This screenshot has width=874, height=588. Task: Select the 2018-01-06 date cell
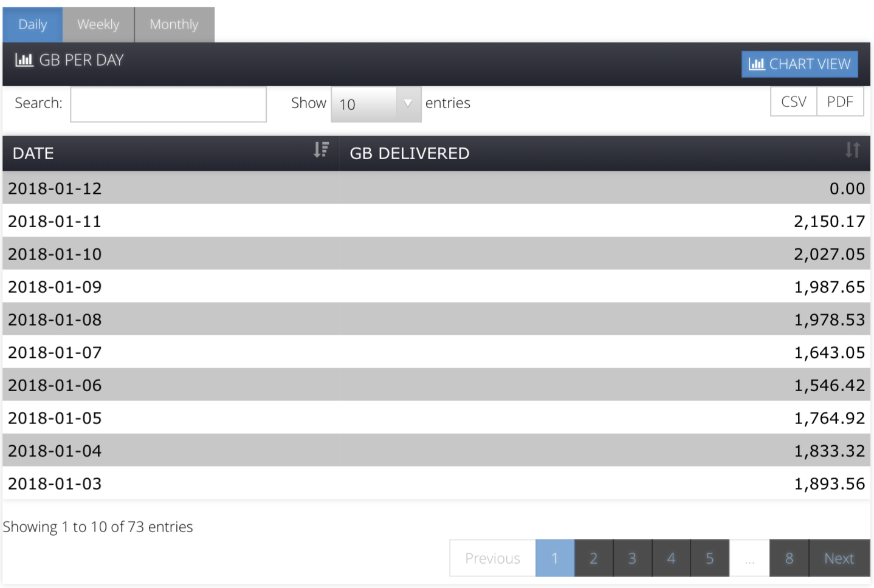[x=170, y=385]
